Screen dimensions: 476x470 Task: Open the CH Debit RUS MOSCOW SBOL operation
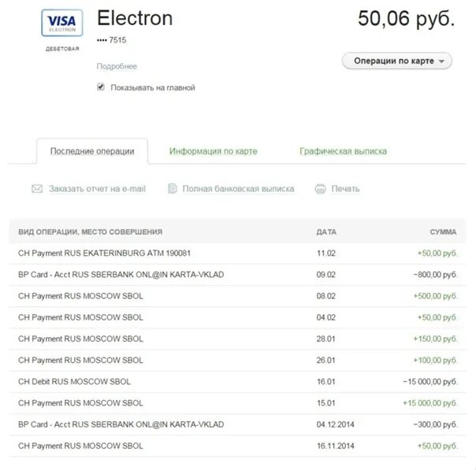(x=74, y=382)
